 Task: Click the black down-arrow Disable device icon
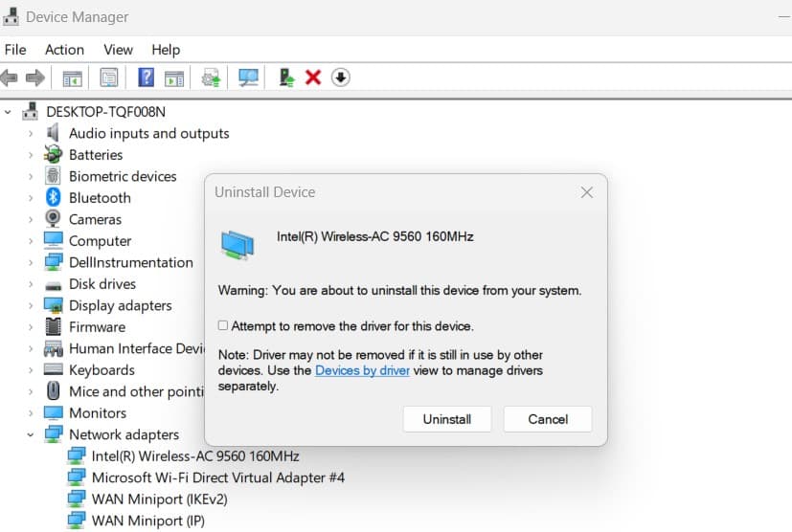click(340, 78)
